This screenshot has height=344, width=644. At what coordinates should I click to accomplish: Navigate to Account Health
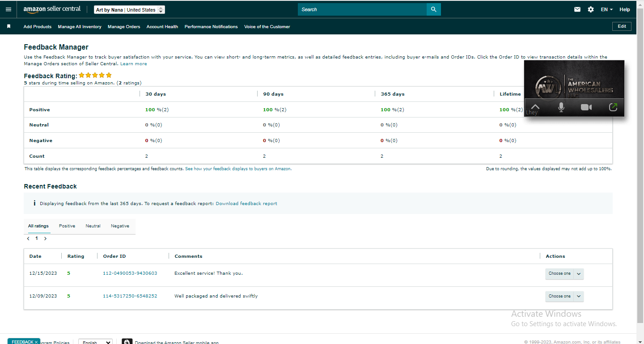[x=162, y=27]
